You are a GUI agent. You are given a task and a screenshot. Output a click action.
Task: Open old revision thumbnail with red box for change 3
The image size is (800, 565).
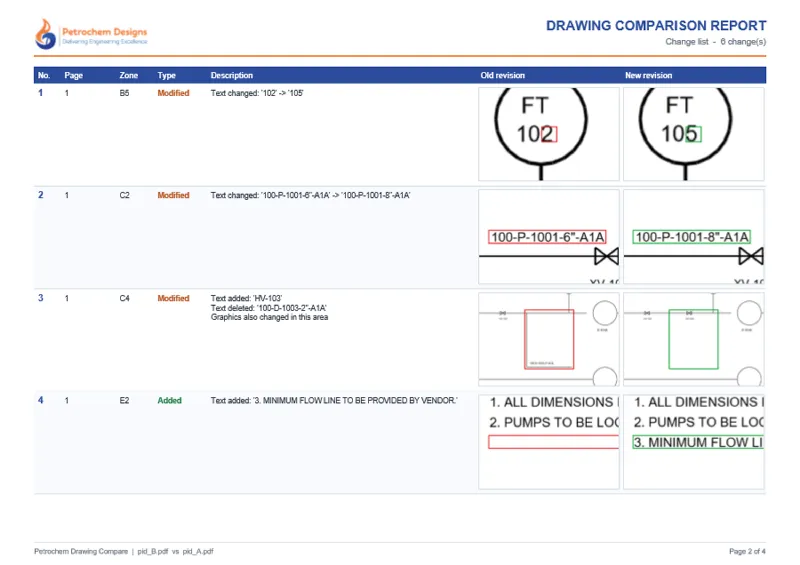pos(549,339)
